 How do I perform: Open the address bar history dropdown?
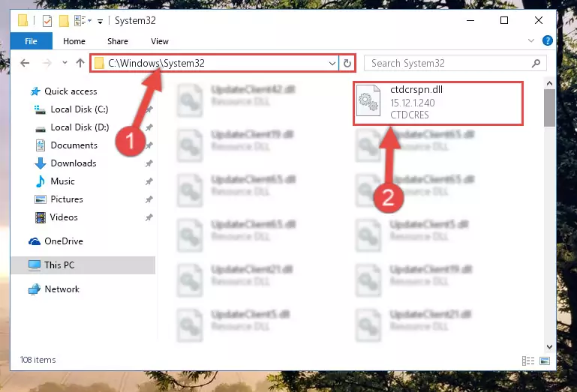click(x=332, y=63)
